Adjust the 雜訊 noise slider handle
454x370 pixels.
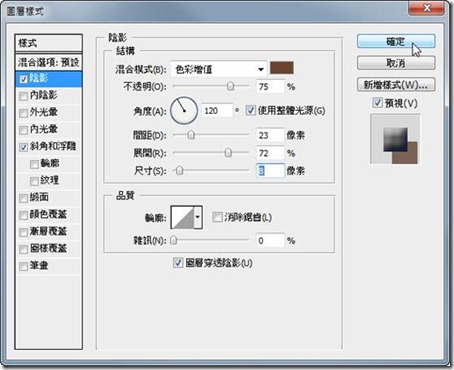tap(173, 240)
